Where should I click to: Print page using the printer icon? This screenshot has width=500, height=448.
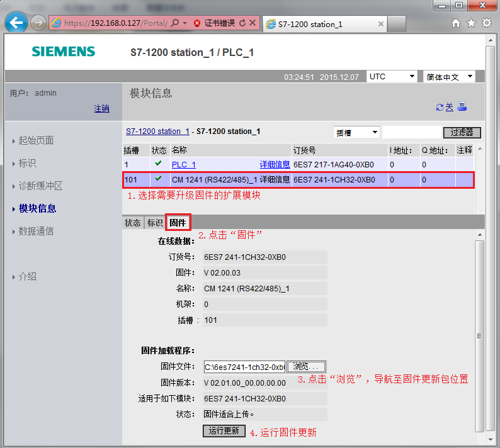click(462, 106)
